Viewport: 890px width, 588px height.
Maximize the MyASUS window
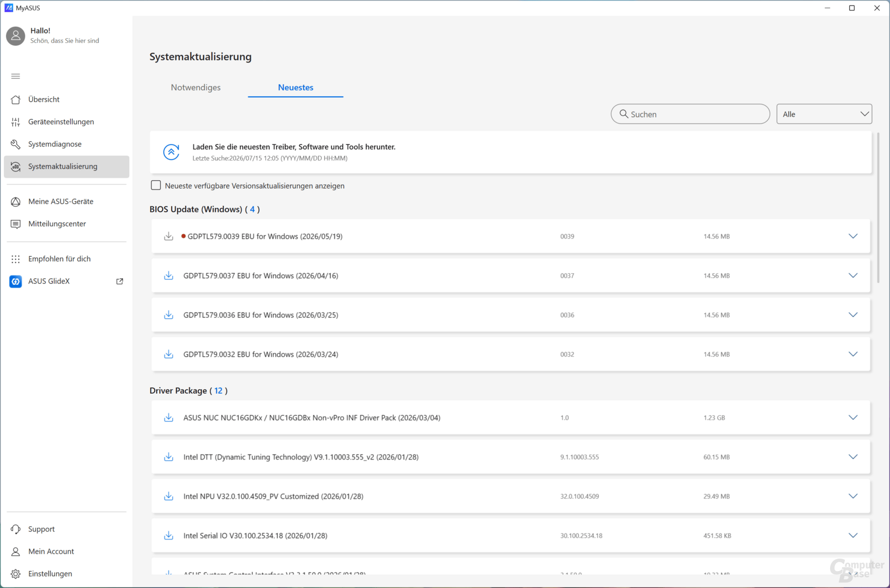(852, 8)
